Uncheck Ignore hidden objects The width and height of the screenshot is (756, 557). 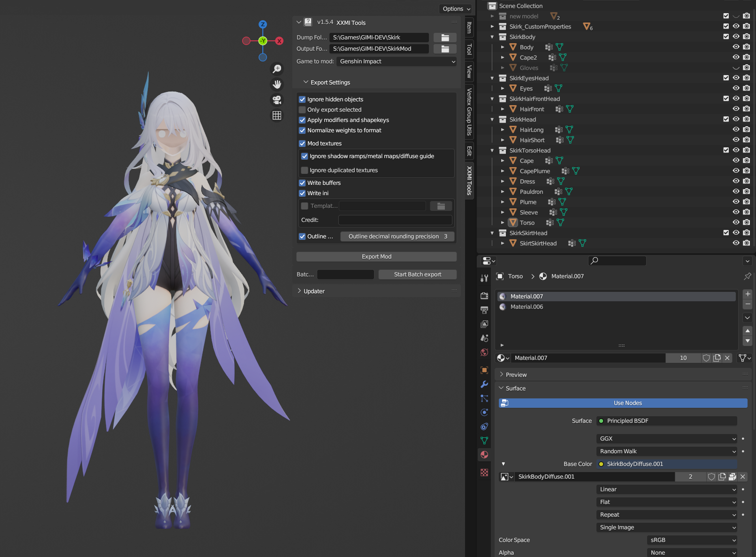click(x=302, y=99)
